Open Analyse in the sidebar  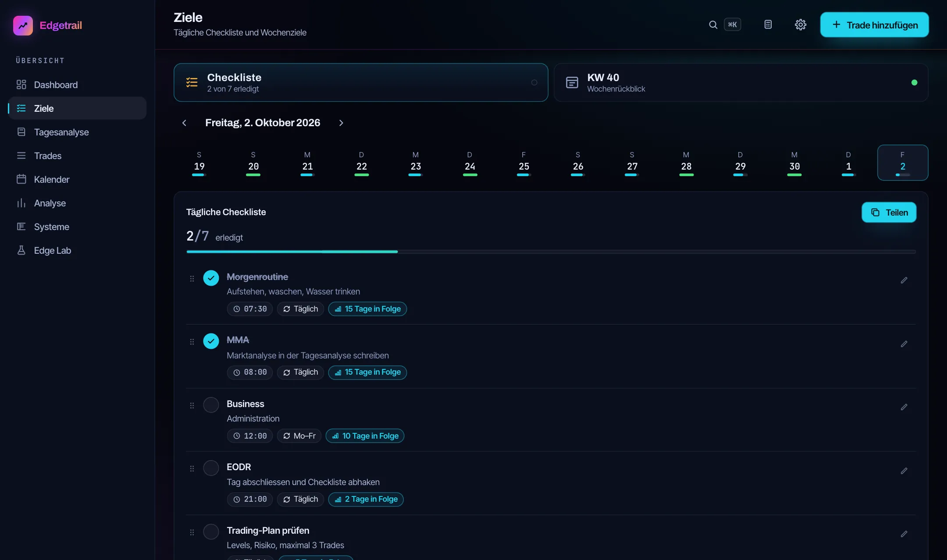pos(77,203)
